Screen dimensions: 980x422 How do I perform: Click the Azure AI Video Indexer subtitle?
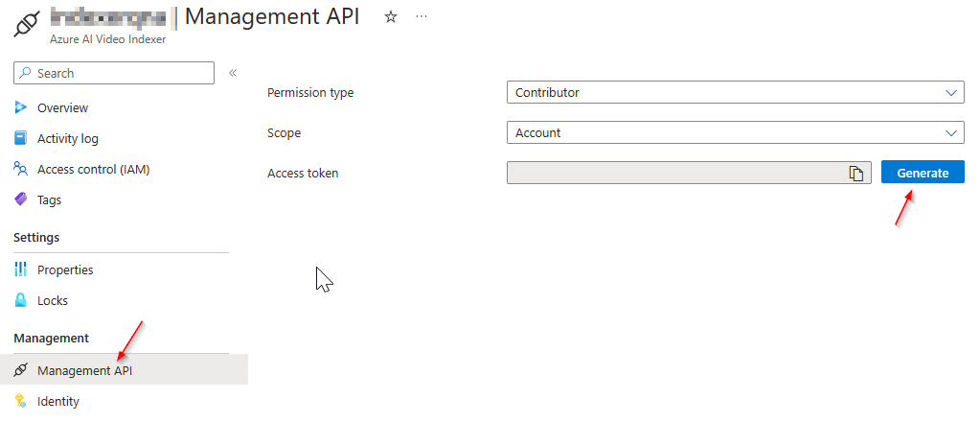pyautogui.click(x=107, y=38)
